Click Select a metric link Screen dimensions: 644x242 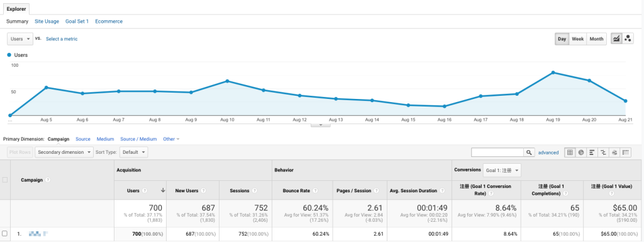[x=62, y=38]
